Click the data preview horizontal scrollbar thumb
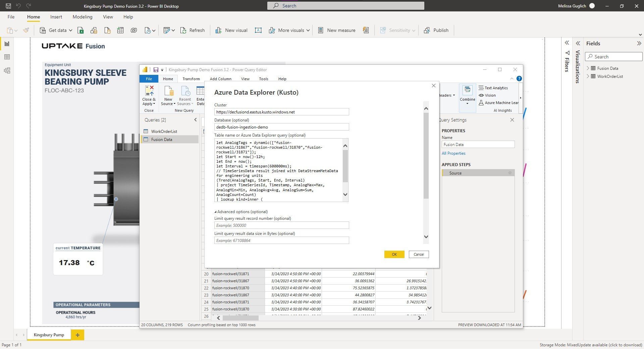 pos(240,318)
